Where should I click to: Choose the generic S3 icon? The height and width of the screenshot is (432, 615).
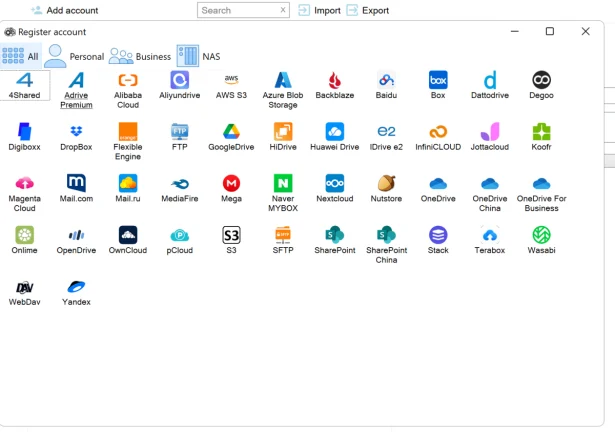pyautogui.click(x=231, y=240)
